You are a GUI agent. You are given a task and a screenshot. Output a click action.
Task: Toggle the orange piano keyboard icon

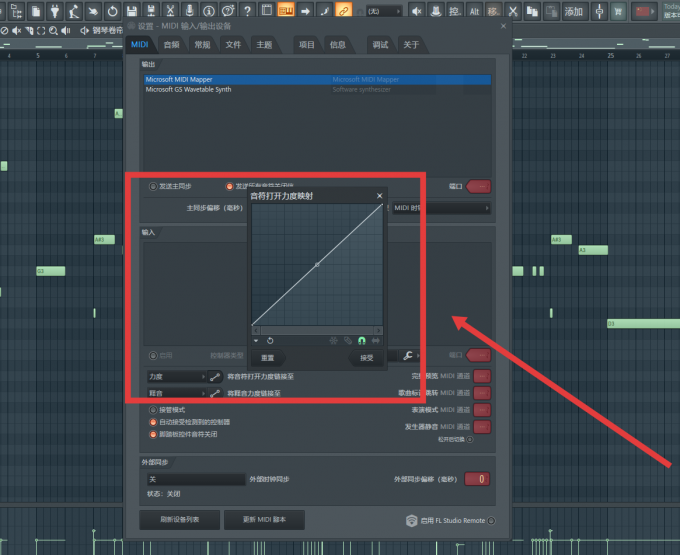click(x=286, y=10)
